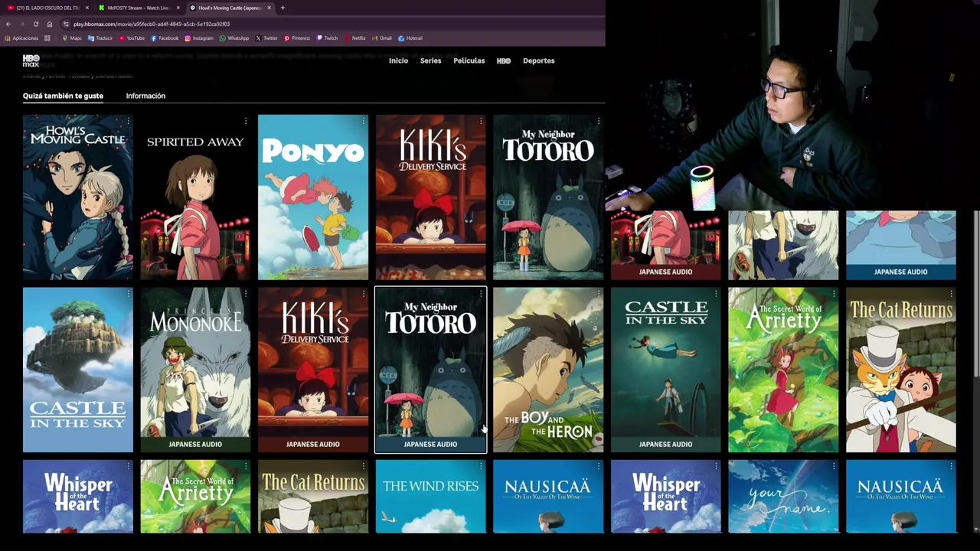
Task: Open the Your Name poster
Action: tap(783, 497)
